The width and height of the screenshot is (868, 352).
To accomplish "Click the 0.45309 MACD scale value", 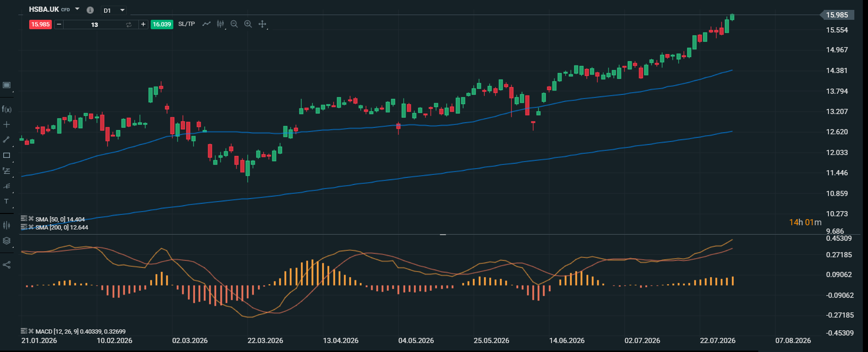I will click(x=839, y=238).
